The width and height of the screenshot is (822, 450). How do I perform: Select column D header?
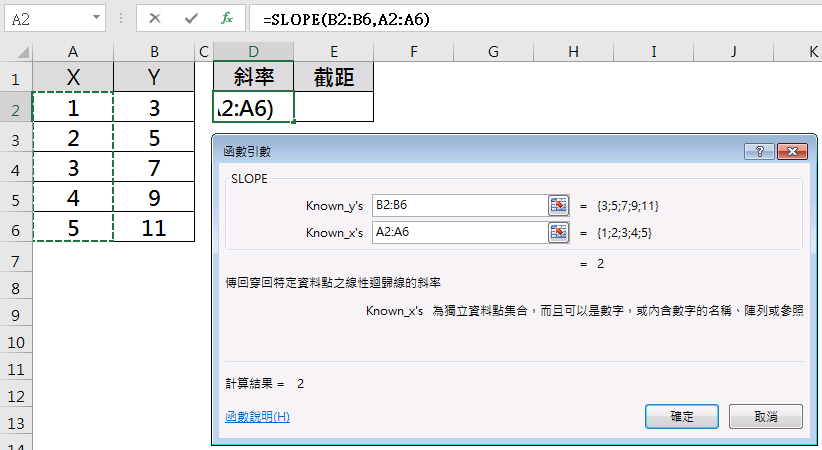coord(254,50)
